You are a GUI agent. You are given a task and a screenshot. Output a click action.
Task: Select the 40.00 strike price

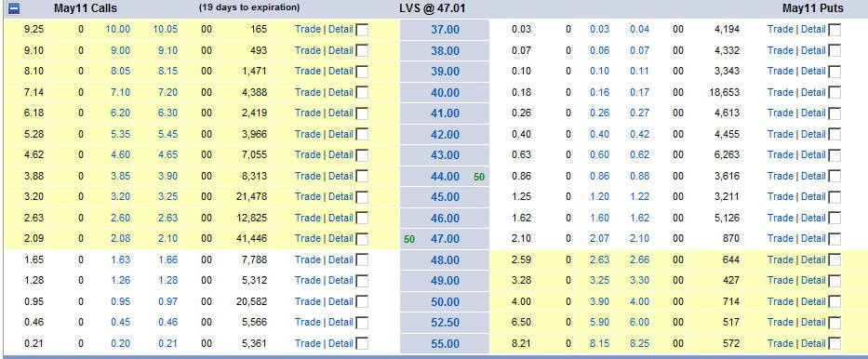[445, 92]
